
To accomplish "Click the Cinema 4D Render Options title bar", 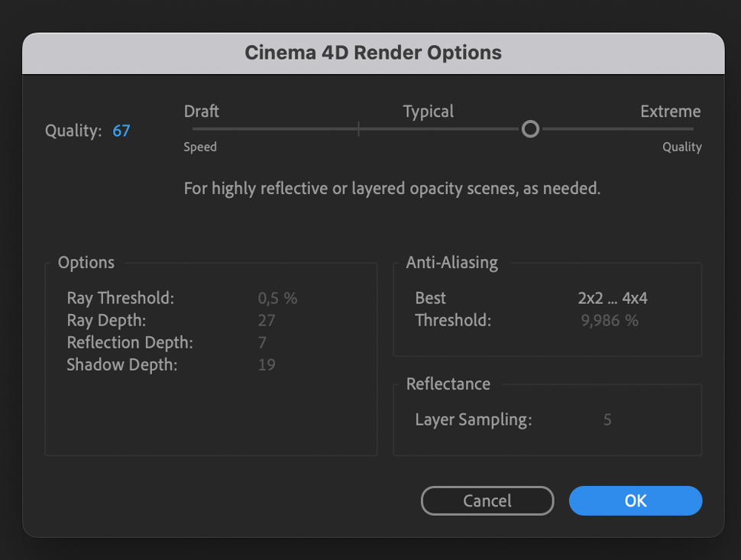I will tap(374, 53).
